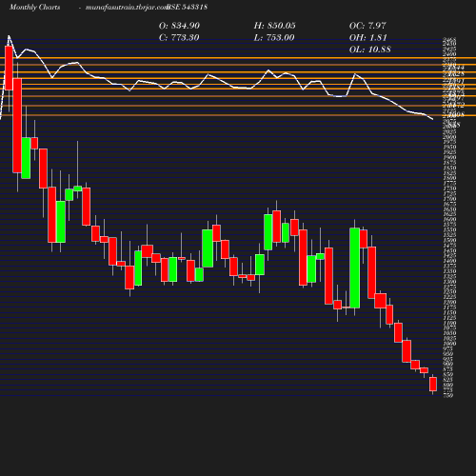Select the close value "C: 773.30"
Image resolution: width=476 pixels, height=476 pixels.
pyautogui.click(x=179, y=37)
